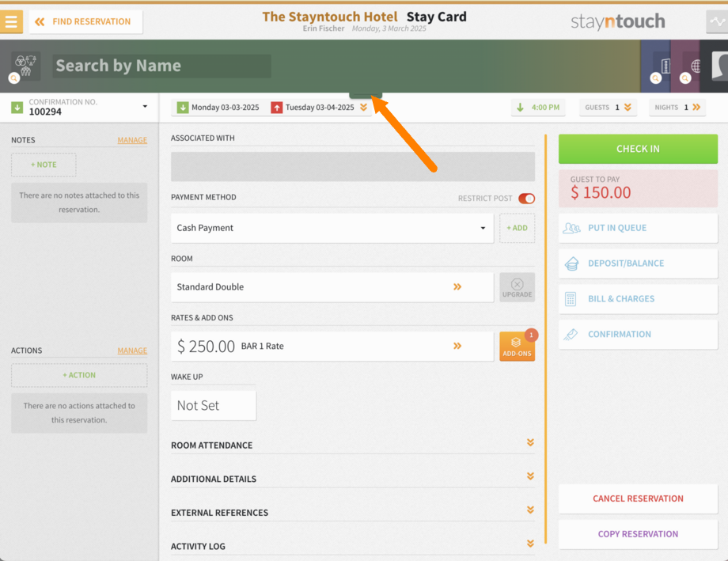Click the guest group search icon
Viewport: 728px width, 561px height.
coord(25,66)
